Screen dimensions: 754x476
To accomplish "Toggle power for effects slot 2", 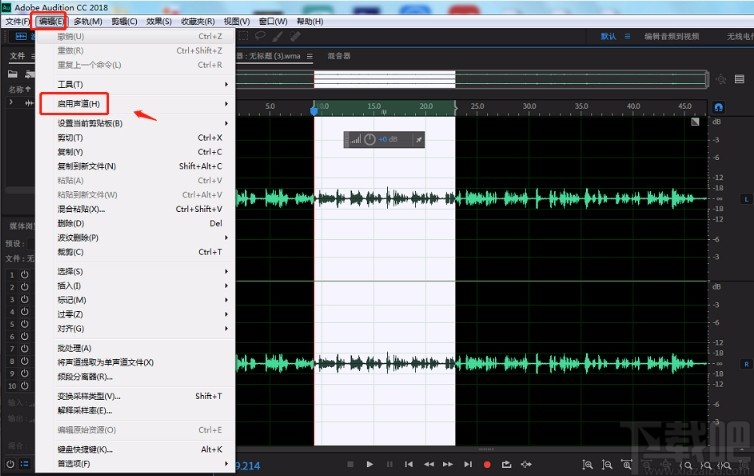I will [25, 287].
